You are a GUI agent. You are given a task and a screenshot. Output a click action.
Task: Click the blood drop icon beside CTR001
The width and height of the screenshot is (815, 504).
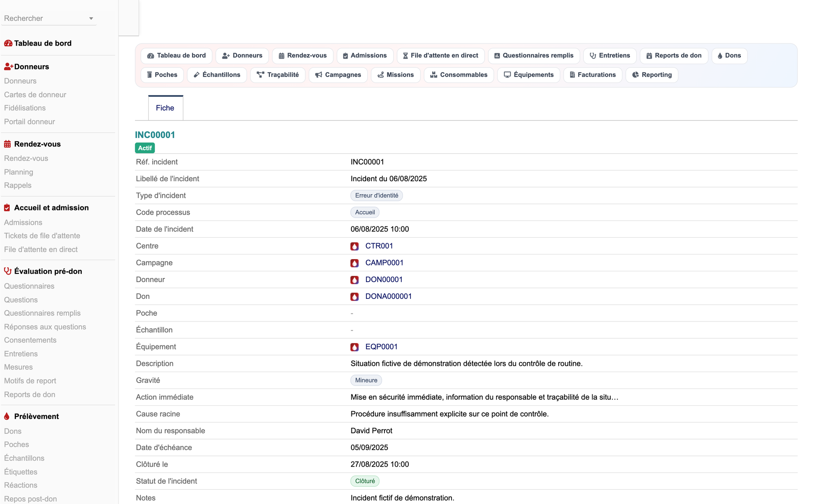(x=355, y=246)
